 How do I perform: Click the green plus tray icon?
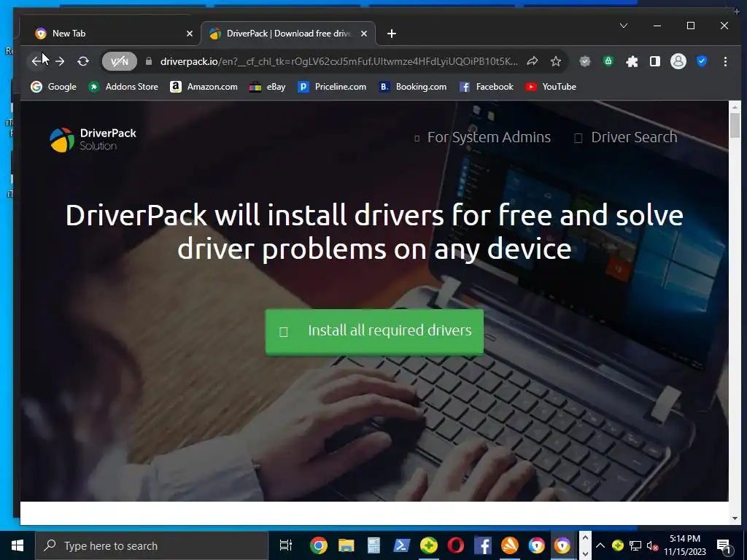[618, 545]
